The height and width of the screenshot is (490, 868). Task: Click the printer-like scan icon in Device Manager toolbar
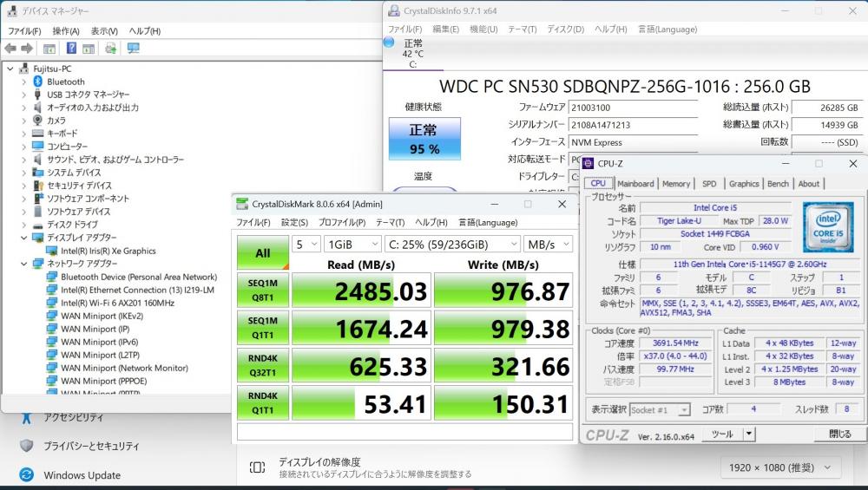pyautogui.click(x=111, y=49)
